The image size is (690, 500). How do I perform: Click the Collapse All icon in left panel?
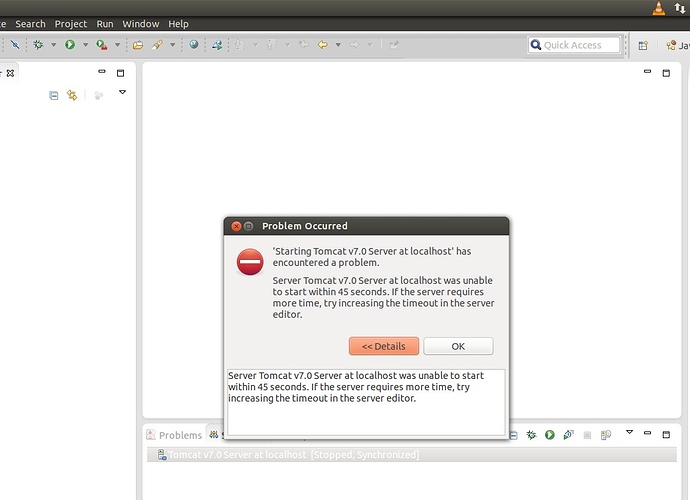pos(53,95)
